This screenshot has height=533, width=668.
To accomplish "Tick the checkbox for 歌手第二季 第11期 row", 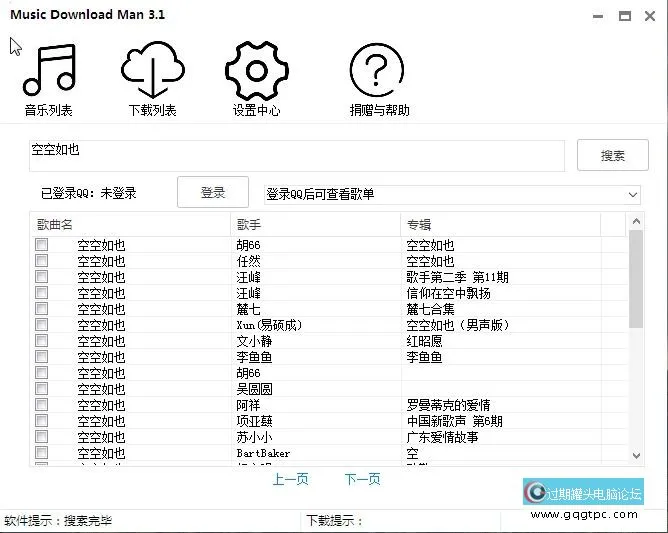I will pyautogui.click(x=41, y=277).
